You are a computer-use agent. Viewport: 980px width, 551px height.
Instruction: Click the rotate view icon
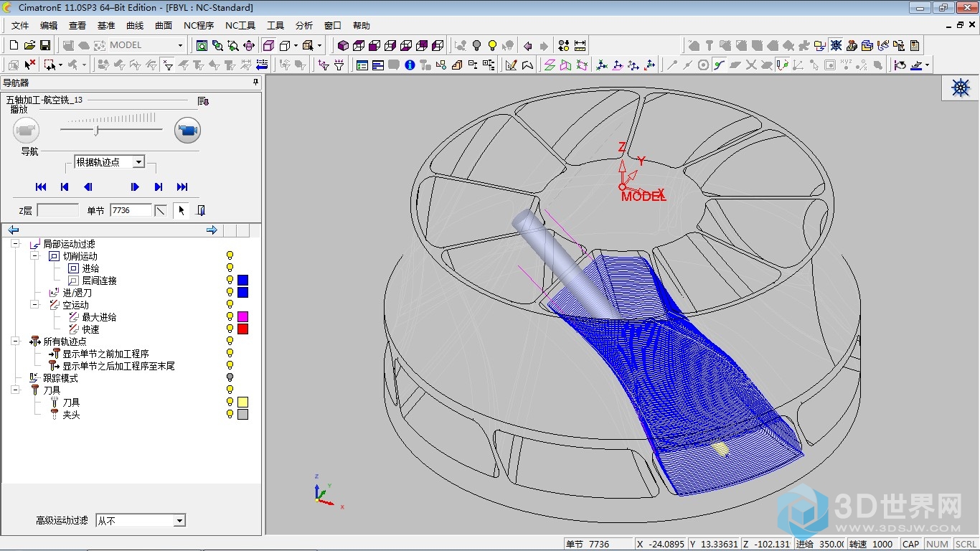(x=249, y=45)
